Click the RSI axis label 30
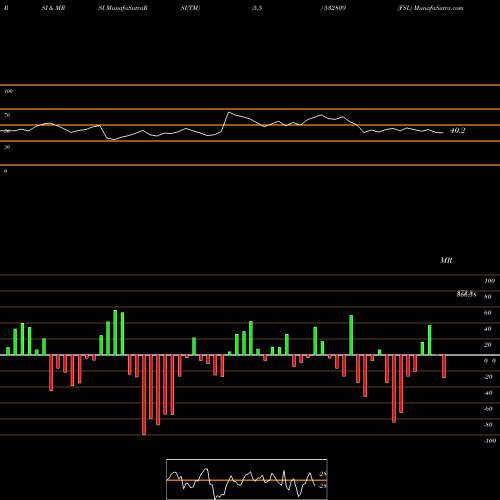500x500 pixels. (x=7, y=147)
